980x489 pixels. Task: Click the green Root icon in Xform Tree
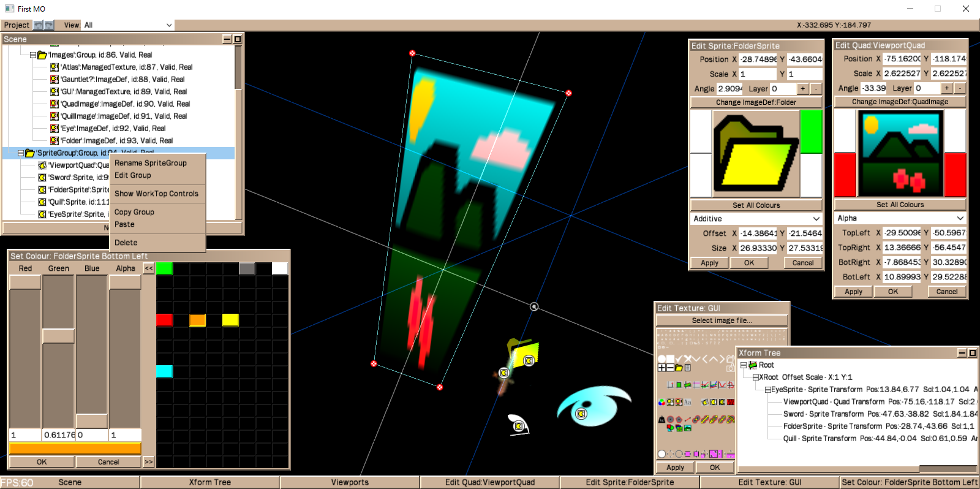[753, 365]
